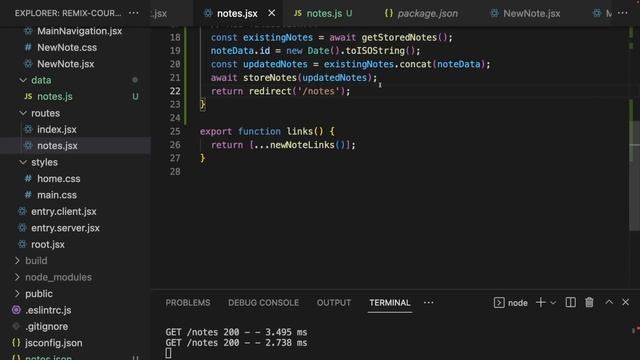Viewport: 640px width, 360px height.
Task: Switch to the DEBUG CONSOLE panel tab
Action: (x=263, y=302)
